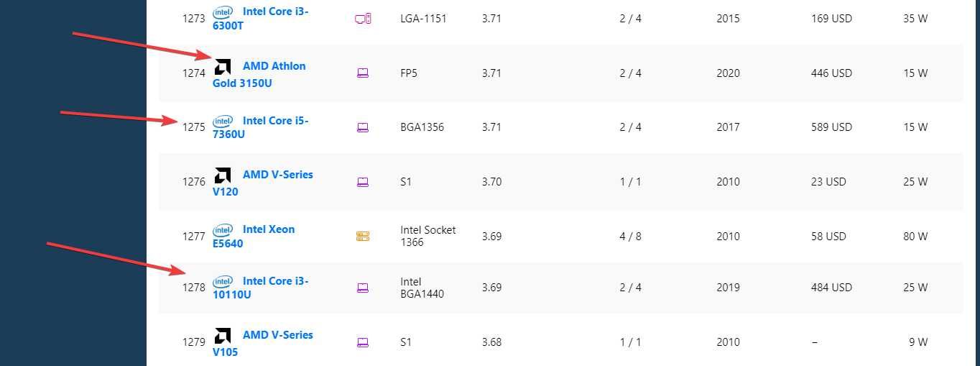Open the AMD Athlon Gold 3150U link
Viewport: 980px width, 366px height.
(x=259, y=74)
